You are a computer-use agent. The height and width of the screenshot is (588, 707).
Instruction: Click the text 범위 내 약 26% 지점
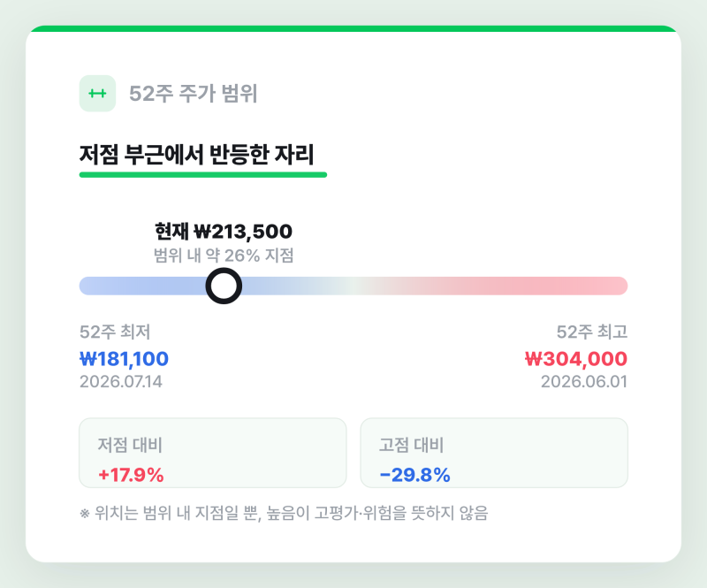pos(224,256)
